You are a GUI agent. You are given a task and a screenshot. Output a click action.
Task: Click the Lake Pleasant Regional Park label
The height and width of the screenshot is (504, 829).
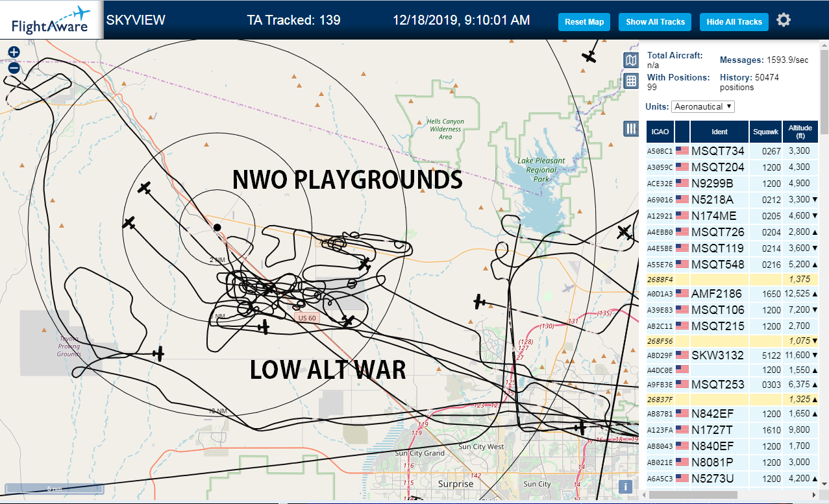pyautogui.click(x=541, y=169)
